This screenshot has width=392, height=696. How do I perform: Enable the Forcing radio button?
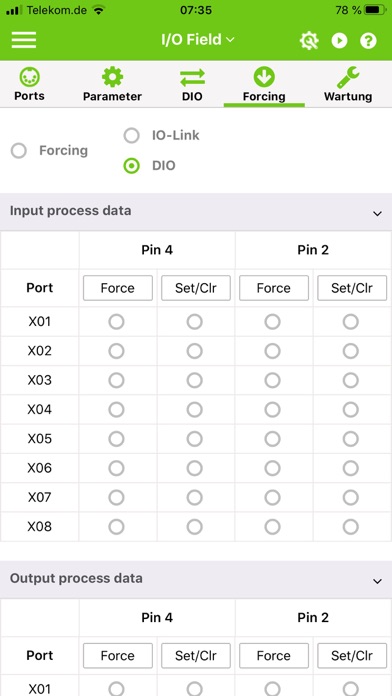[x=19, y=151]
